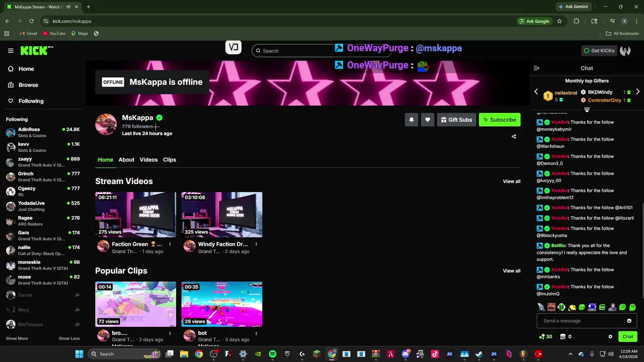Open nallie channel in Following list
The height and width of the screenshot is (362, 644).
coord(43,250)
